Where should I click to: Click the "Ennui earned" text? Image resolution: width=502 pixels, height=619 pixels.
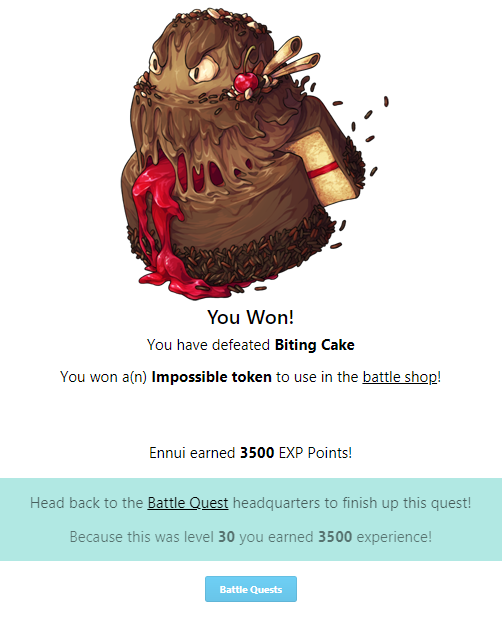(x=192, y=452)
